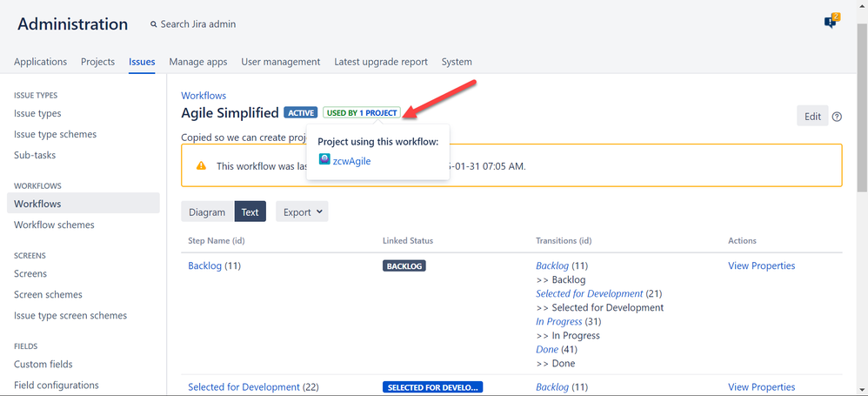Click the Selected for Development (22) step link

pos(244,387)
